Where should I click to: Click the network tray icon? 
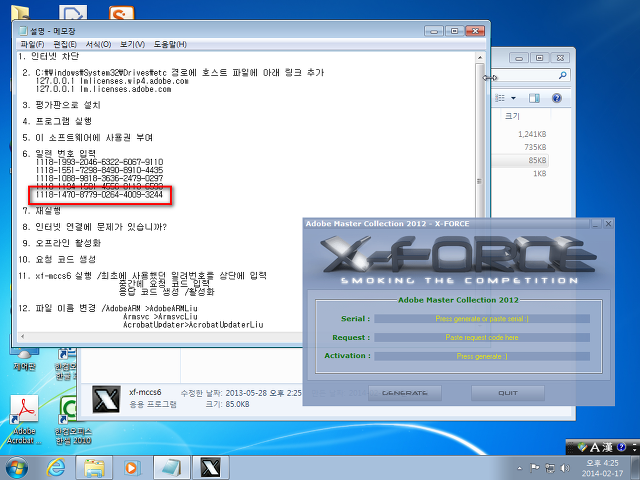point(550,468)
